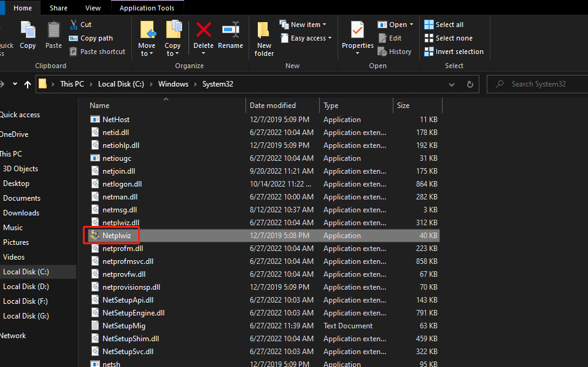
Task: Switch to the View ribbon tab
Action: (x=93, y=8)
